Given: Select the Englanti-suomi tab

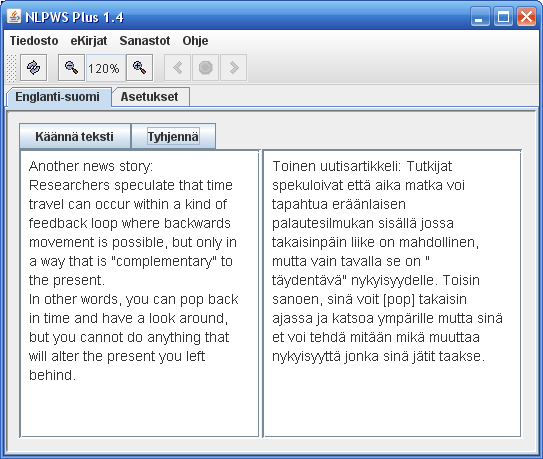Looking at the screenshot, I should [57, 97].
